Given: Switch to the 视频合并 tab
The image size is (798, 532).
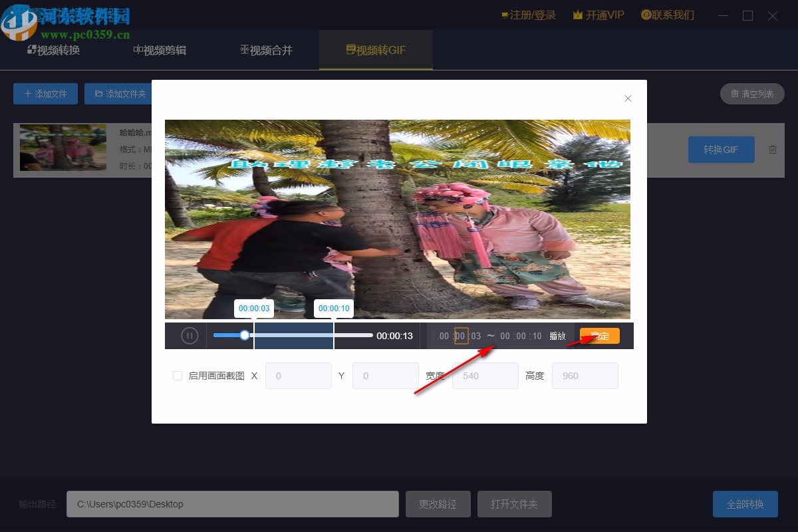Looking at the screenshot, I should click(x=266, y=50).
